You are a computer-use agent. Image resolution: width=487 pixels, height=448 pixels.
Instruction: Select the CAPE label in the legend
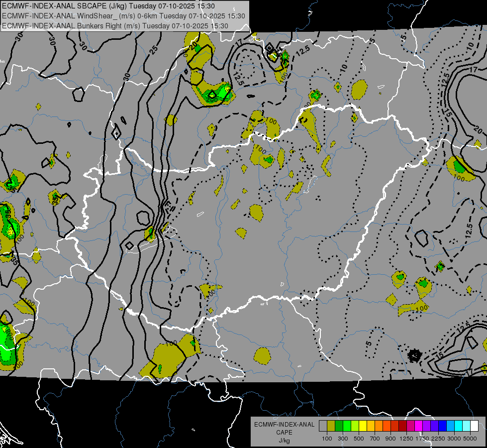click(284, 433)
